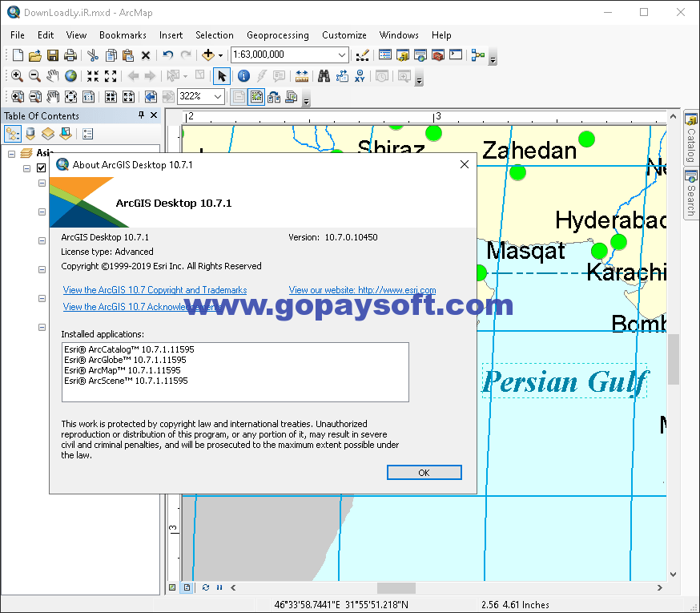Pause map drawing
The width and height of the screenshot is (700, 613).
tap(219, 587)
